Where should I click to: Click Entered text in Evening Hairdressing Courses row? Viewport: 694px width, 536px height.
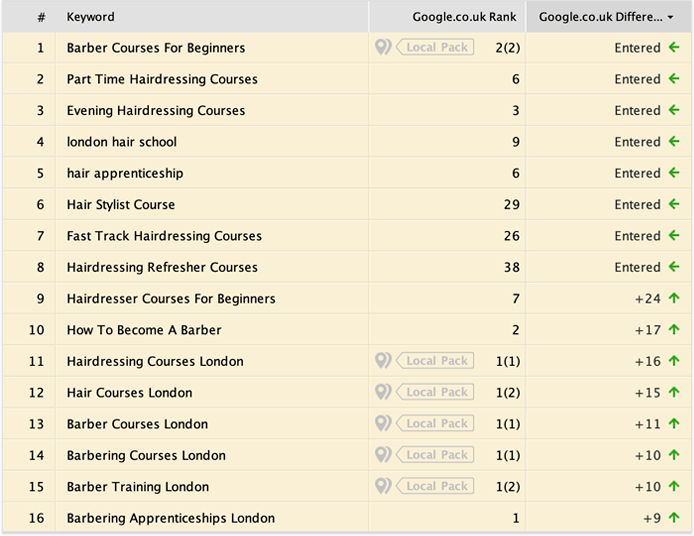click(637, 111)
